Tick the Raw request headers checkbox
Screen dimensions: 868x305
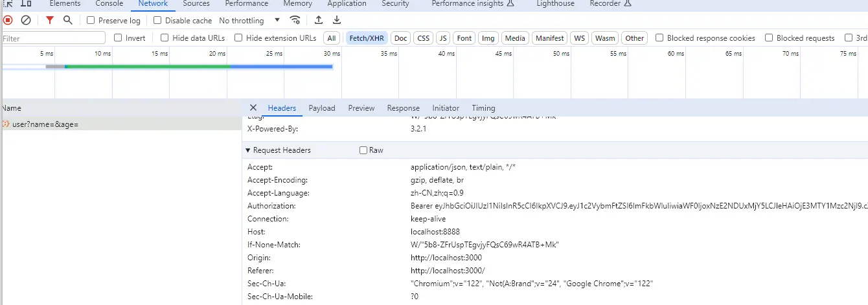363,150
